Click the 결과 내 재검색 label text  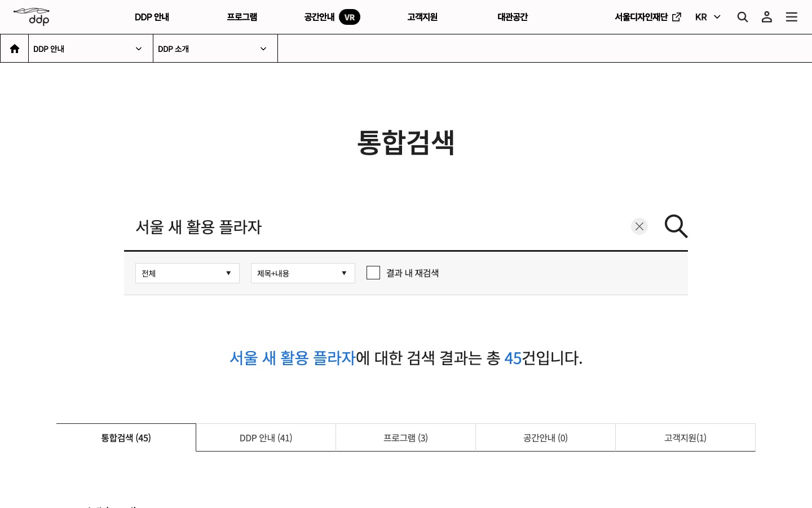[x=412, y=273]
